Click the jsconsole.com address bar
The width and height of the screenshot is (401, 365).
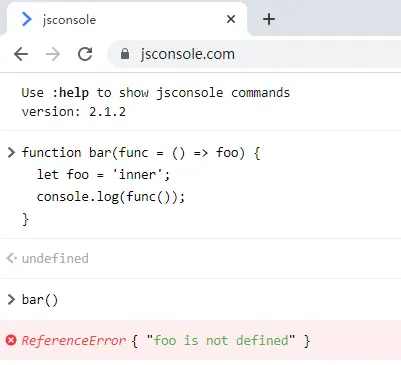point(255,54)
